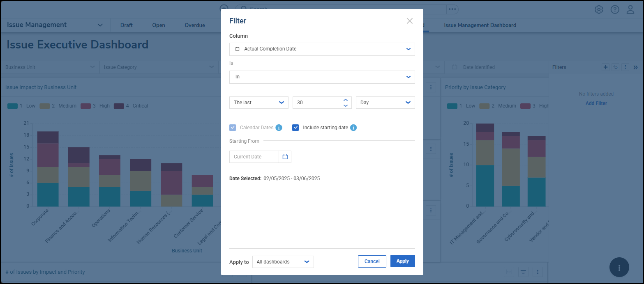This screenshot has width=644, height=284.
Task: Uncheck the Include starting date checkbox
Action: [295, 128]
